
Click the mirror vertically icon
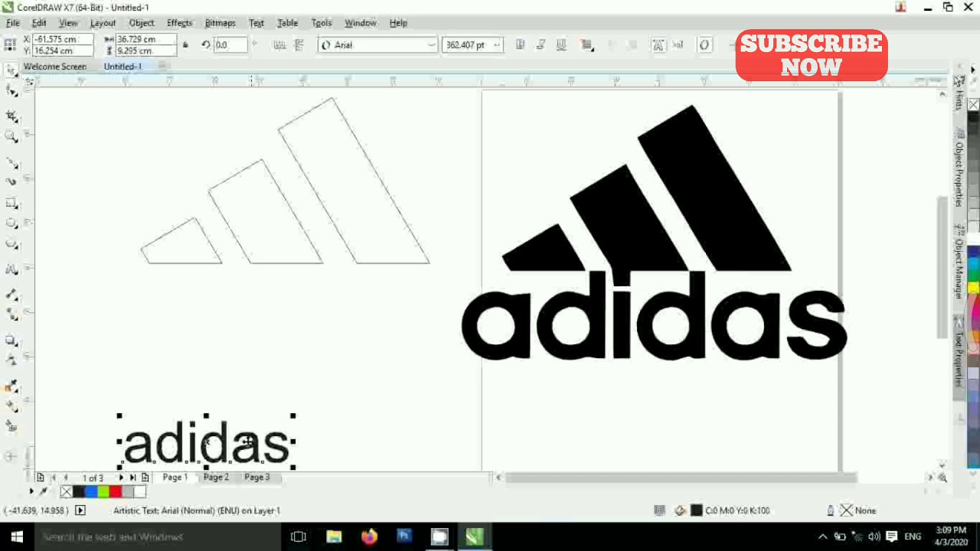pos(299,45)
